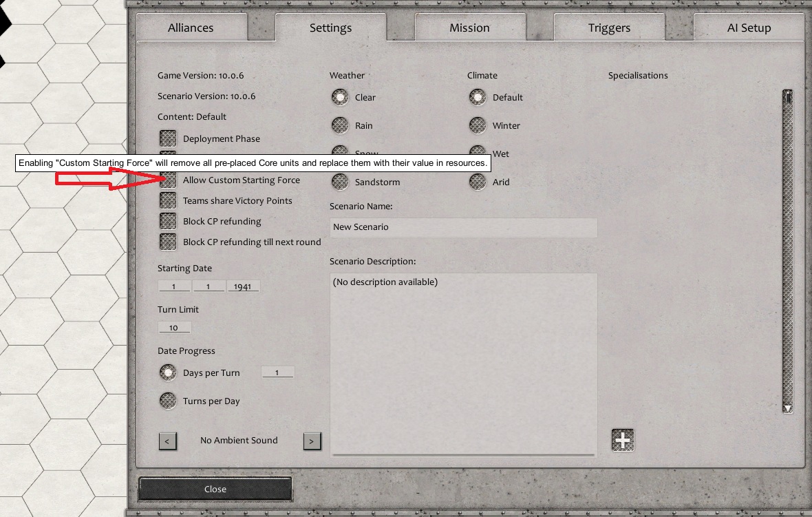
Task: Select previous ambient sound with left arrow
Action: [x=168, y=441]
